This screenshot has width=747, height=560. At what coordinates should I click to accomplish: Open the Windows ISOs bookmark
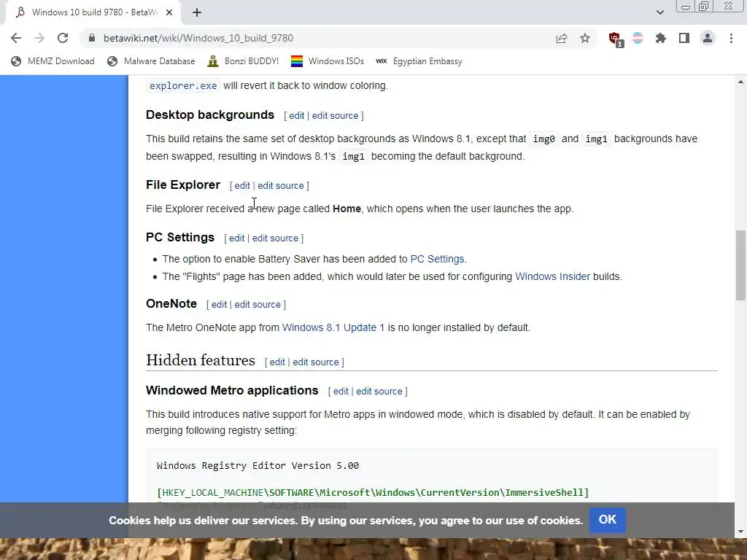click(328, 61)
